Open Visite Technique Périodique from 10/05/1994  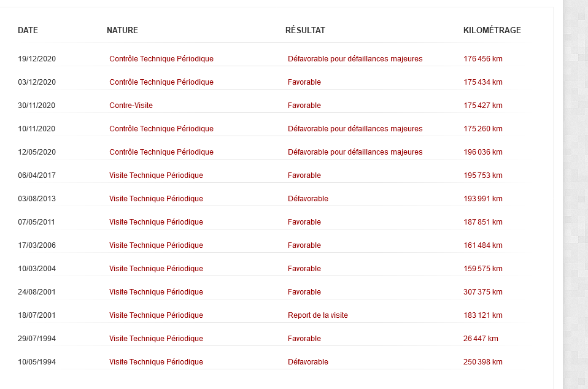[x=156, y=362]
